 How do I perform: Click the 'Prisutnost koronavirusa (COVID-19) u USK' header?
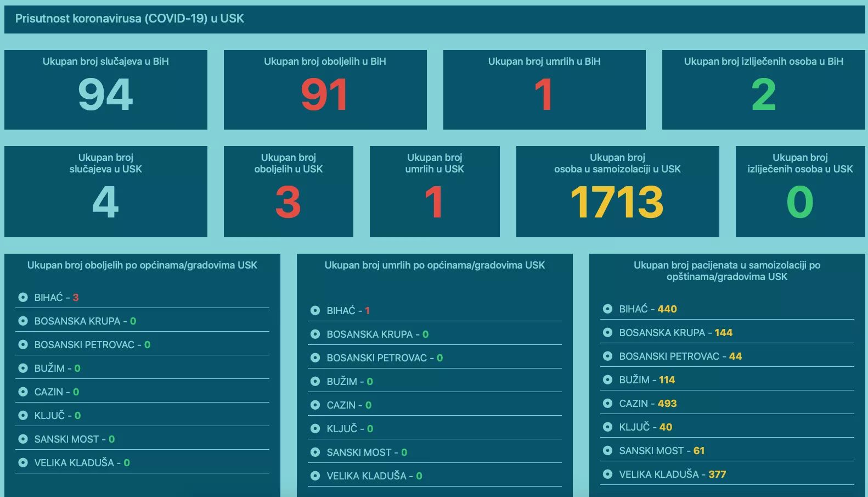pos(129,19)
